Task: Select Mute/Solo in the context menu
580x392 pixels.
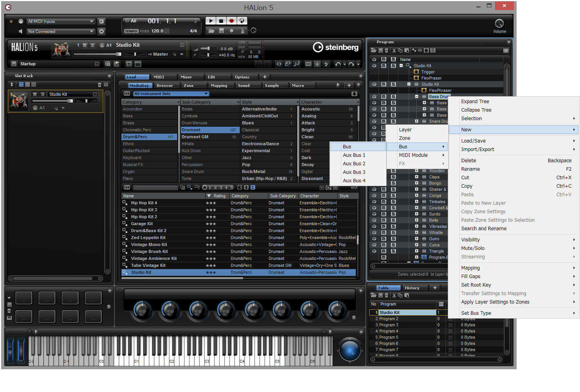Action: [514, 248]
